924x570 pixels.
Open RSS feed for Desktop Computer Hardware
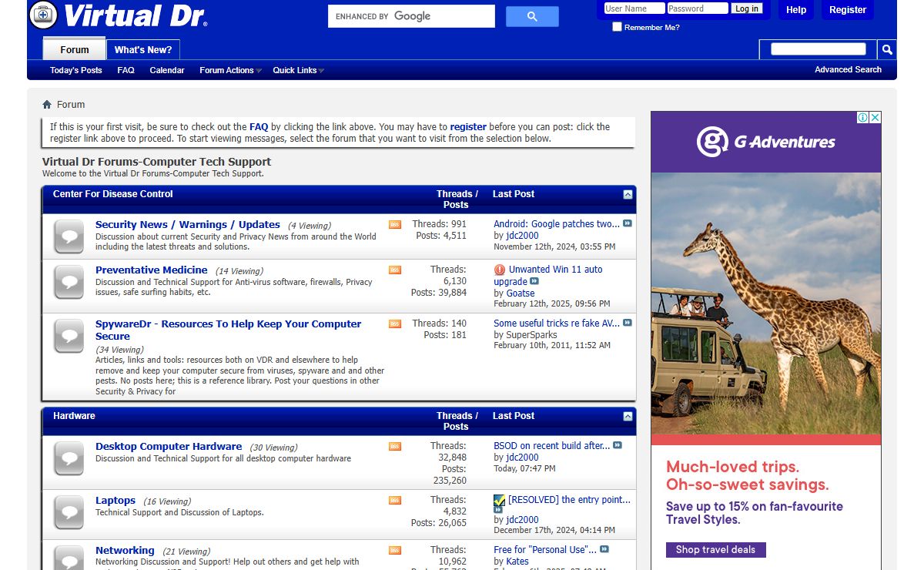tap(395, 447)
